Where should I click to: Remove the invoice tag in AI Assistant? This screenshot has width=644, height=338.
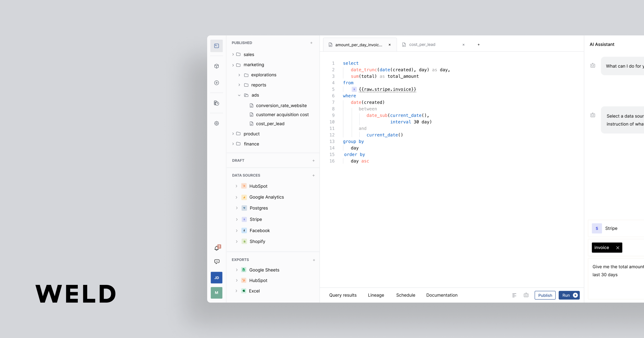pyautogui.click(x=618, y=248)
